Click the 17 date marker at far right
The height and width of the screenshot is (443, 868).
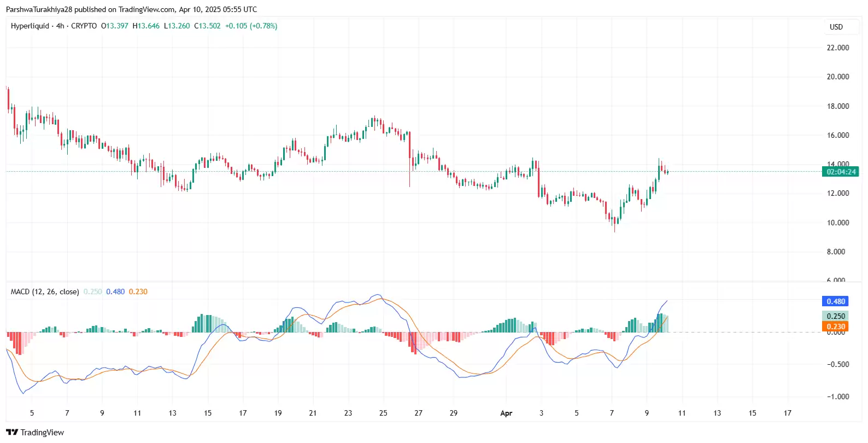(787, 413)
